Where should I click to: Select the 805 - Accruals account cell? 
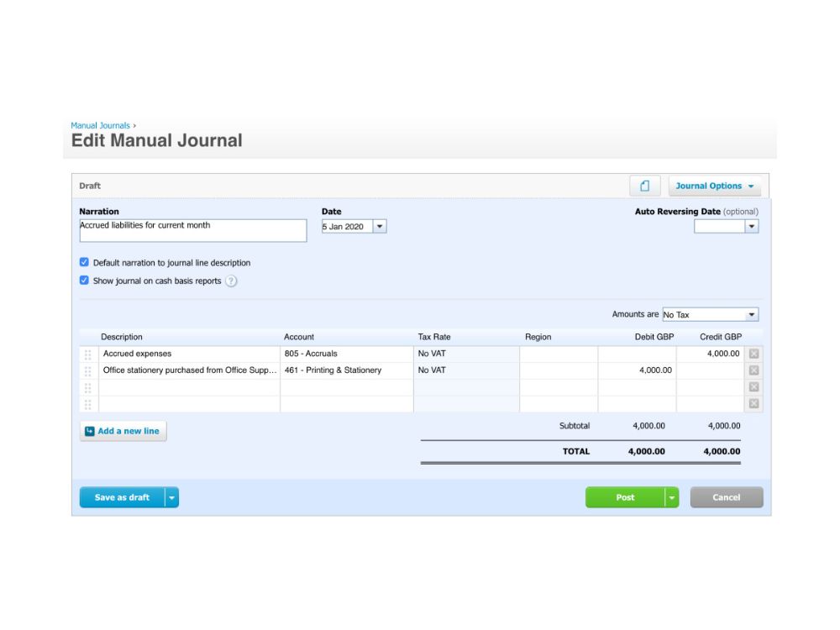pos(347,354)
